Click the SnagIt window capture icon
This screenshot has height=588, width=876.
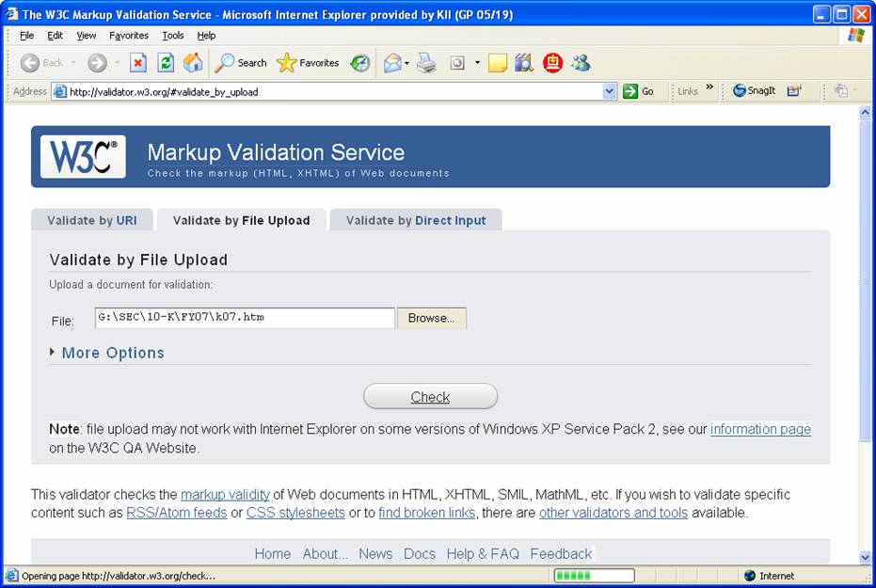[x=794, y=90]
